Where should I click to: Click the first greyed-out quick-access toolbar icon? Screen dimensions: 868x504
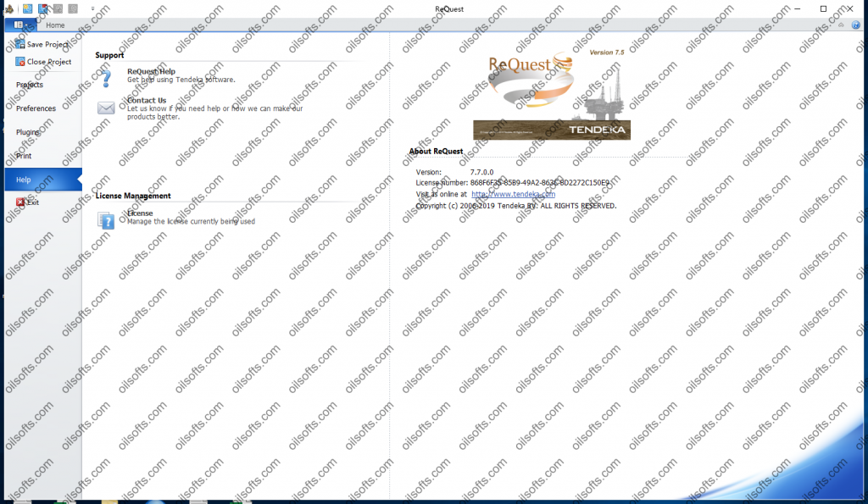click(x=58, y=8)
